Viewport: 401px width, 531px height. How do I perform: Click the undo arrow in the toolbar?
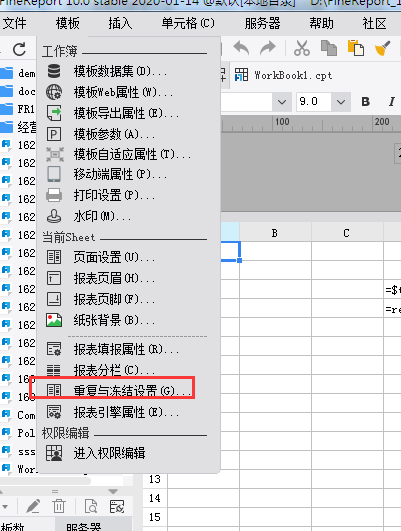tap(241, 48)
